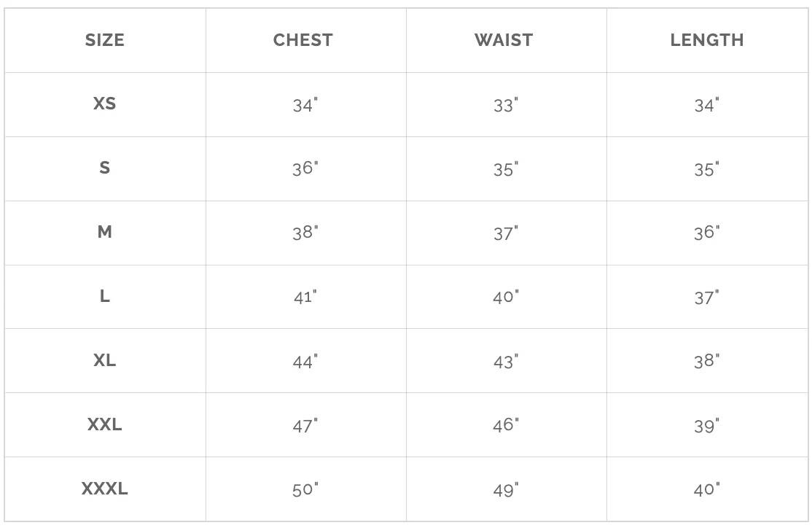Select the WAIST column header

pyautogui.click(x=504, y=40)
